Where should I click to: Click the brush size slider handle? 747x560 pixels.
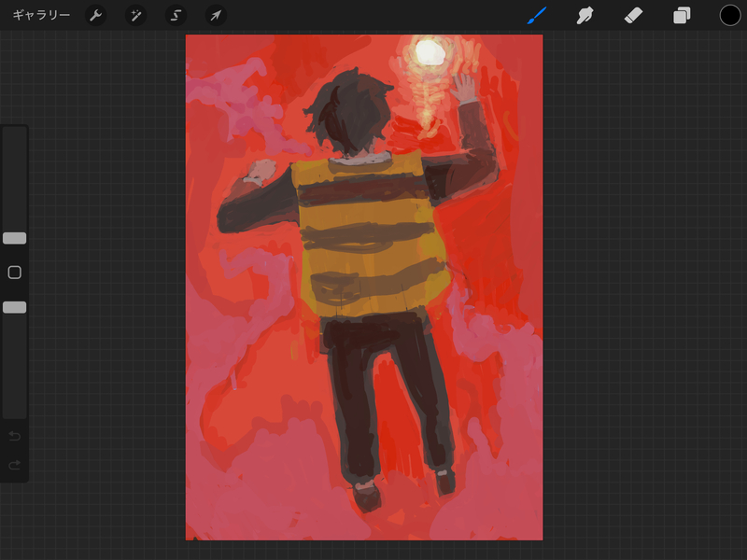(14, 238)
